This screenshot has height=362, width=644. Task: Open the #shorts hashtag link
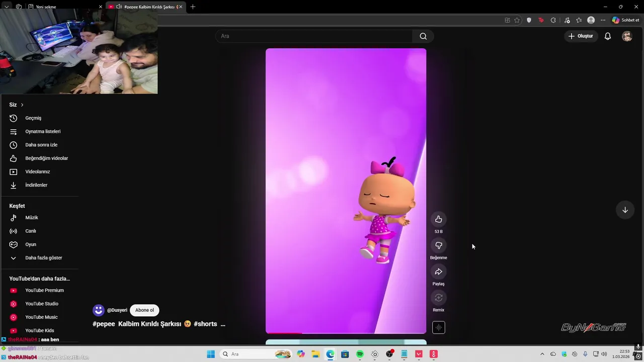point(205,324)
